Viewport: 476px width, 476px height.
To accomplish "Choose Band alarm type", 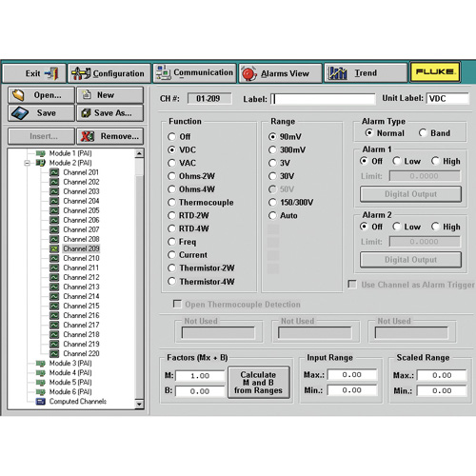I will coord(423,133).
